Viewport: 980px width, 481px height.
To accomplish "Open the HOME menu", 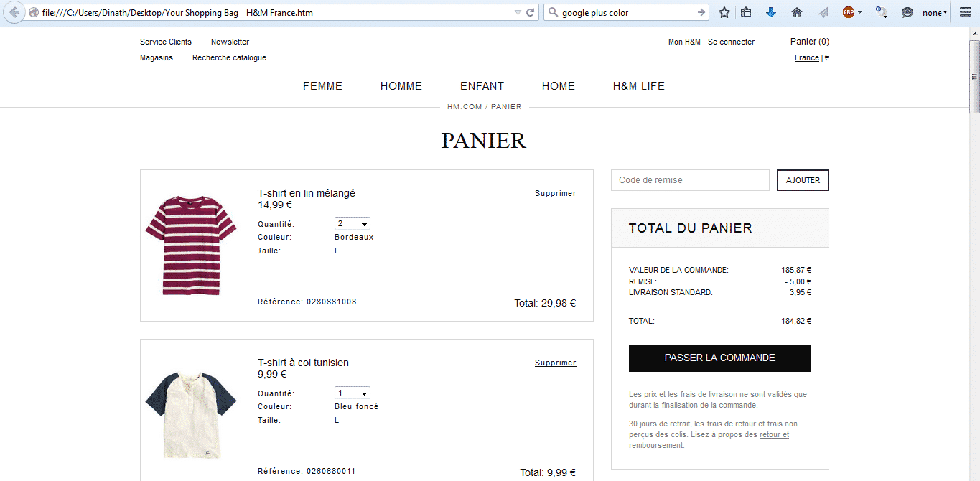I will coord(559,86).
